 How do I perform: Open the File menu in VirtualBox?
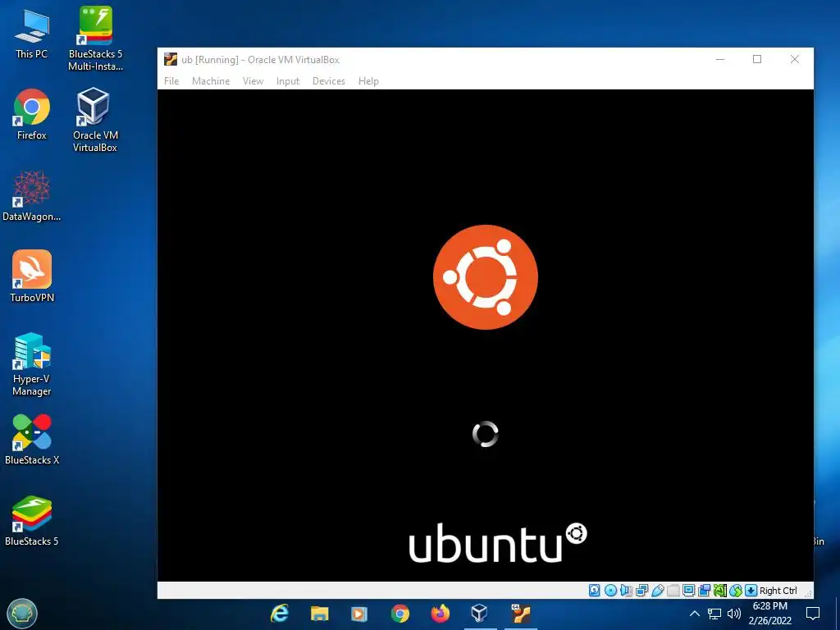[x=171, y=81]
